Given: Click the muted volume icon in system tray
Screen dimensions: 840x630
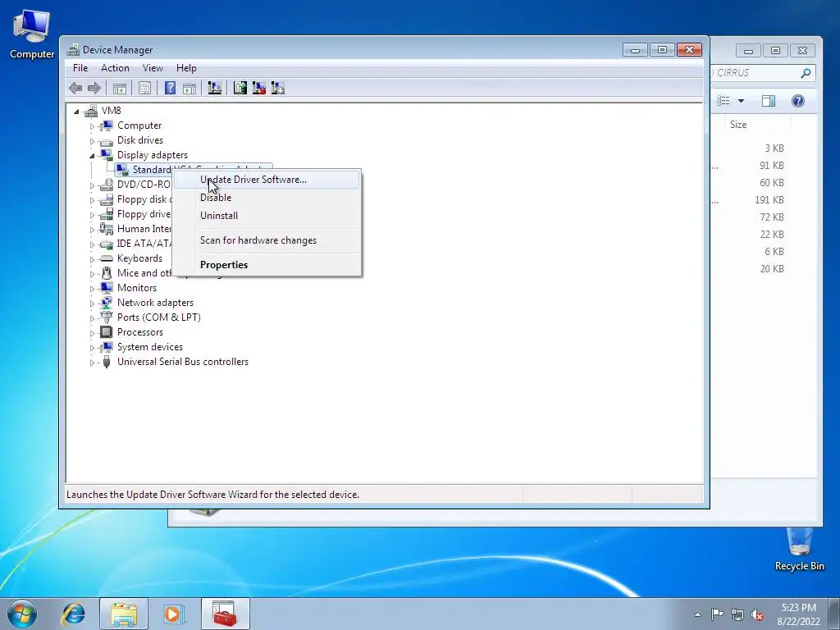Looking at the screenshot, I should [x=757, y=615].
